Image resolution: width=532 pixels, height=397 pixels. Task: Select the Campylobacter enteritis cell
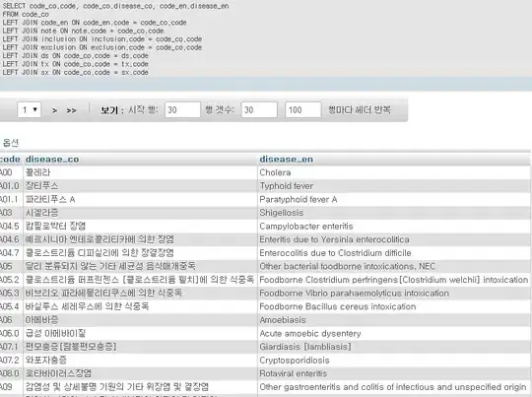tap(394, 226)
